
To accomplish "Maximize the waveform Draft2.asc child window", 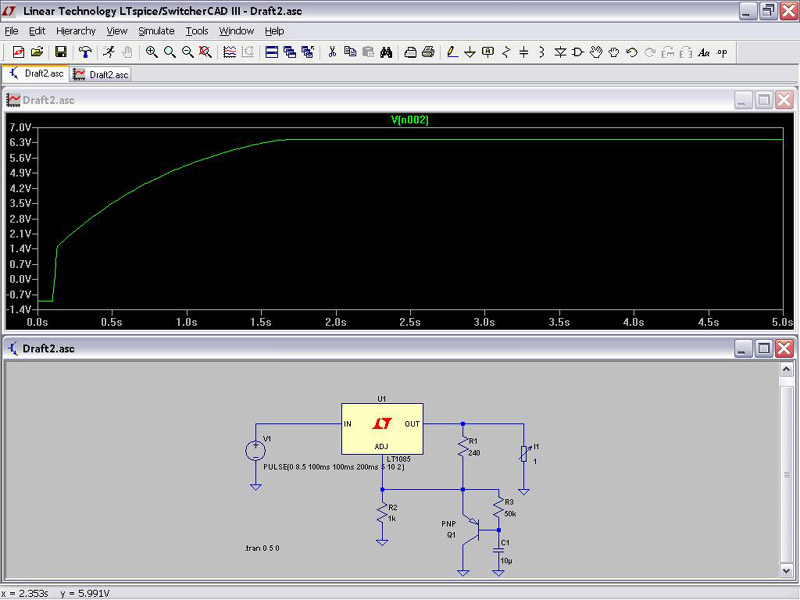I will click(764, 100).
